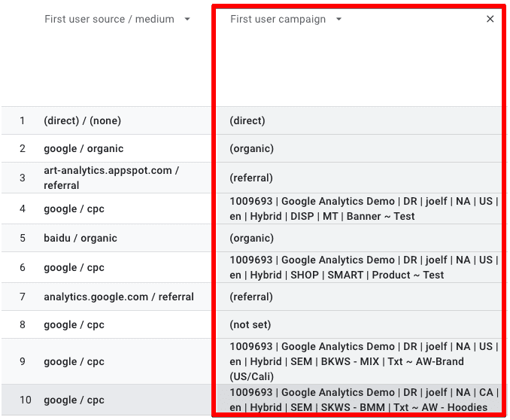Open the First user campaign dropdown arrow

click(x=338, y=20)
